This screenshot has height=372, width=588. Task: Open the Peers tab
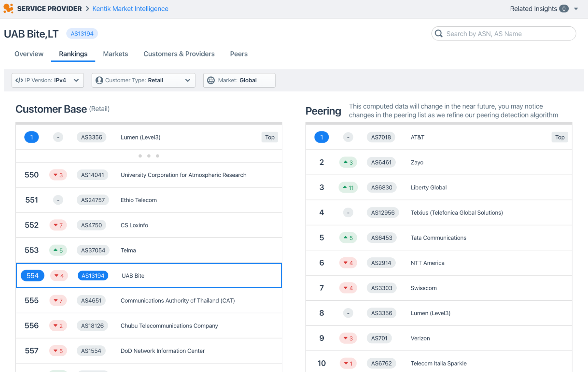point(239,54)
